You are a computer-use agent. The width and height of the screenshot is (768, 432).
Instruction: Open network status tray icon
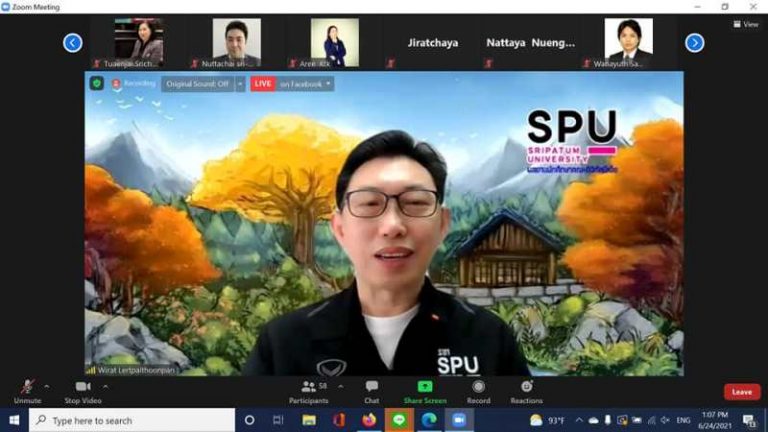[x=651, y=420]
